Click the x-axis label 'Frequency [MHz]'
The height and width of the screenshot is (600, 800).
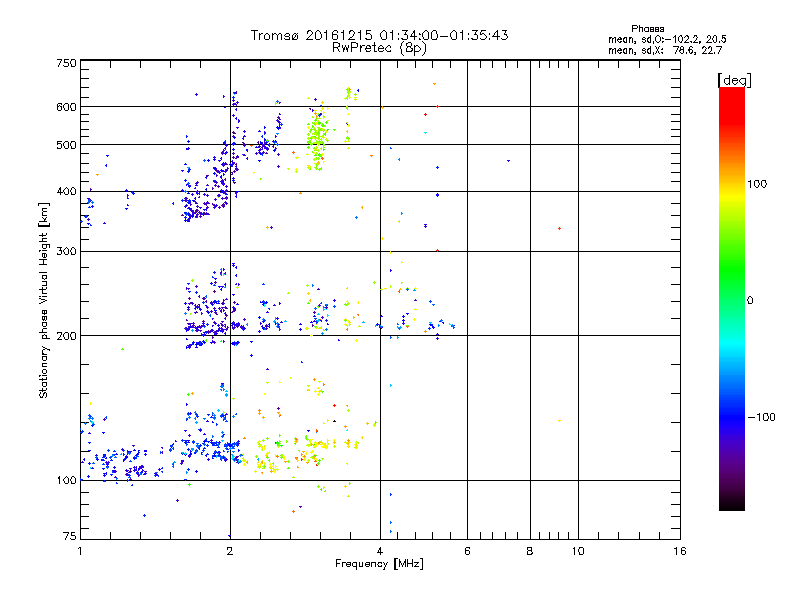point(379,564)
